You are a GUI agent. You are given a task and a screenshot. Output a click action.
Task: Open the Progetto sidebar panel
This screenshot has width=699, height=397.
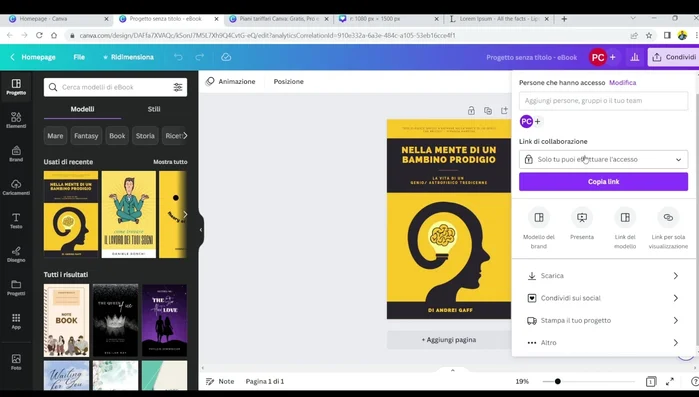coord(16,87)
